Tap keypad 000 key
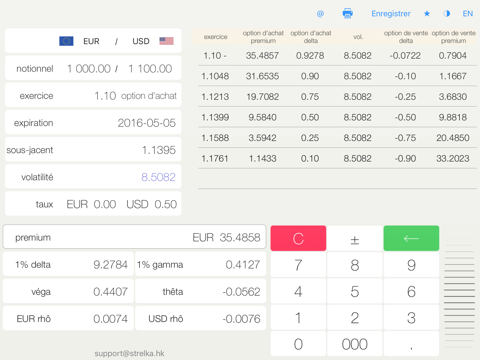480x360 pixels. point(355,344)
